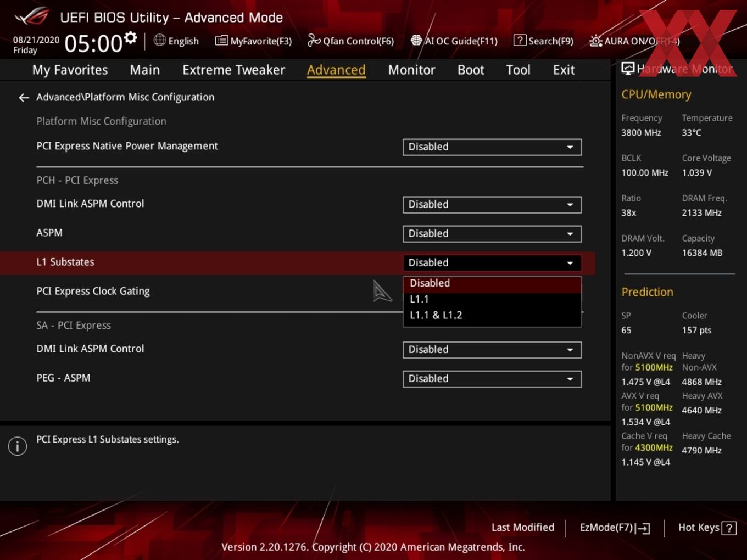Open PCH DMI Link ASPM Control dropdown
The height and width of the screenshot is (560, 747).
coord(492,205)
